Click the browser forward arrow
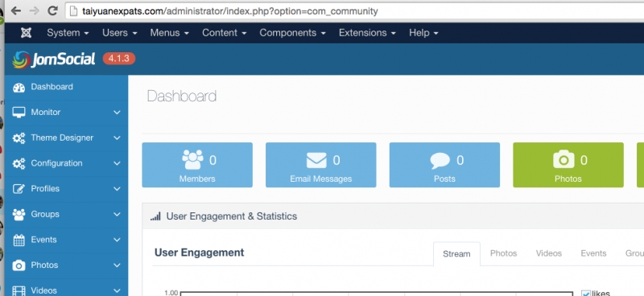Image resolution: width=644 pixels, height=296 pixels. click(x=35, y=11)
